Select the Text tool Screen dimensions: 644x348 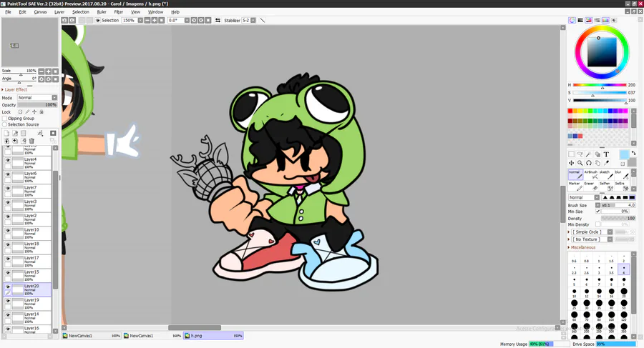pos(606,154)
